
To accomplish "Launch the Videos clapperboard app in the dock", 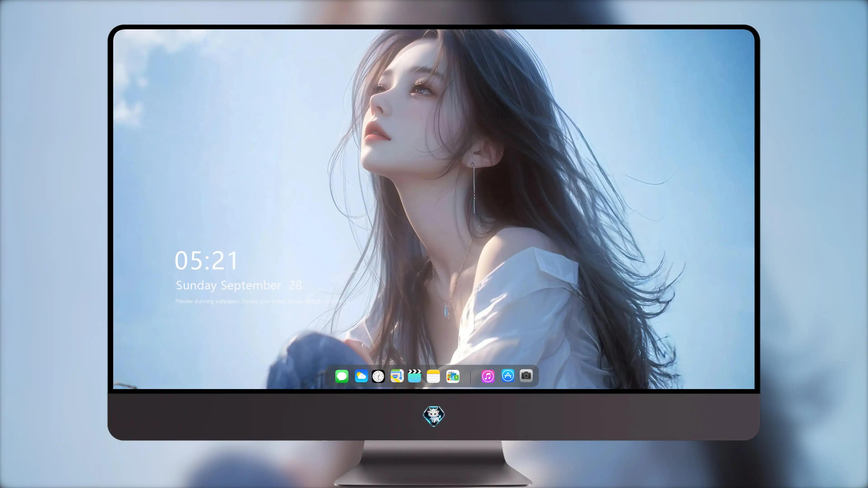I will coord(415,376).
